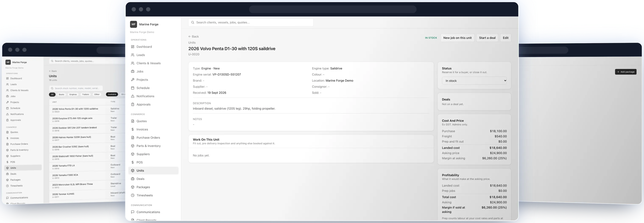Click the Packages icon in the left background window

click(7, 180)
